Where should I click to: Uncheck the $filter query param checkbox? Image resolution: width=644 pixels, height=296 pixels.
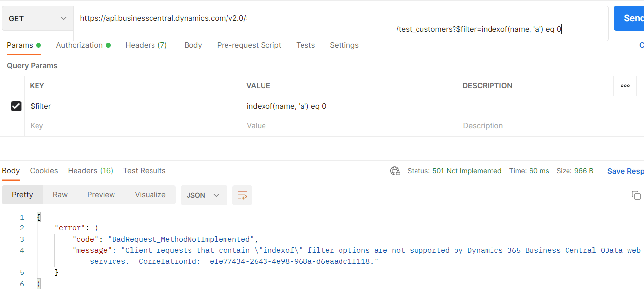click(x=16, y=106)
